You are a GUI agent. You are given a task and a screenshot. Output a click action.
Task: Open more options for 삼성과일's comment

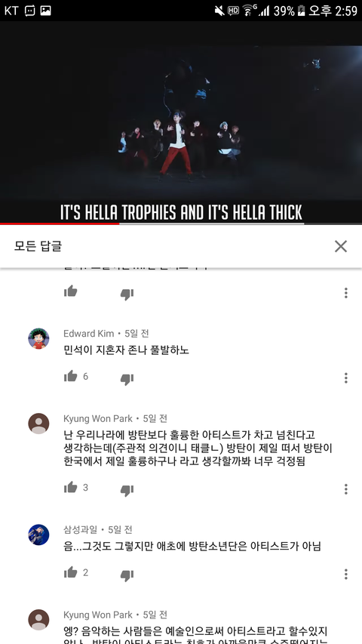[346, 575]
